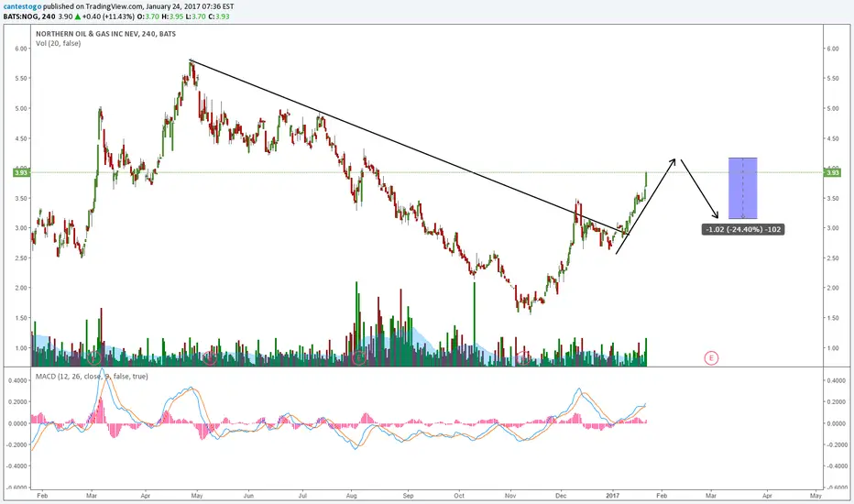Viewport: 854px width, 504px height.
Task: Click the 6.00 label on right price axis
Action: coord(833,49)
